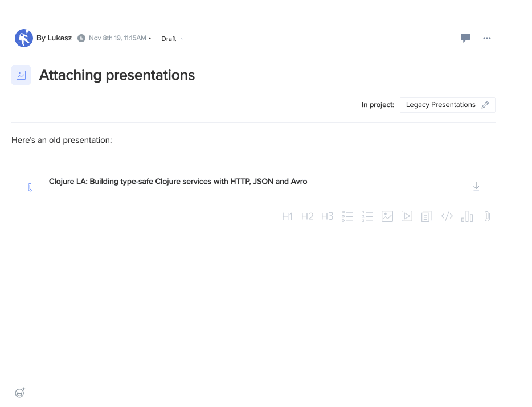The image size is (532, 407).
Task: Insert an H1 heading
Action: point(288,216)
